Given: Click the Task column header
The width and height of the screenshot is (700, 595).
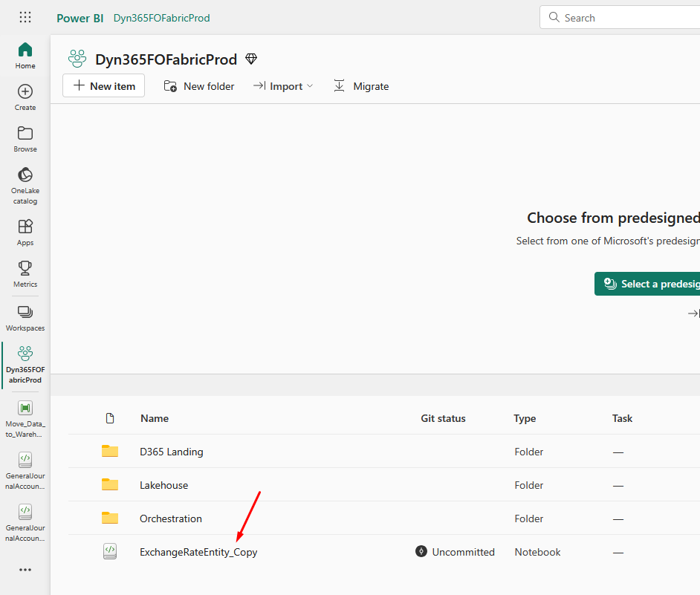Looking at the screenshot, I should pos(622,419).
